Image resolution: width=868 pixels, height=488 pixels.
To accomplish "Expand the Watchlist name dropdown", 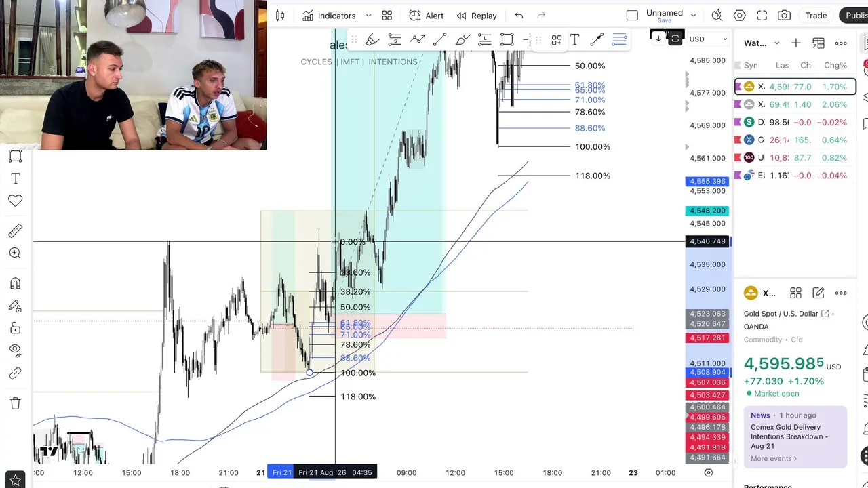I will pyautogui.click(x=776, y=43).
